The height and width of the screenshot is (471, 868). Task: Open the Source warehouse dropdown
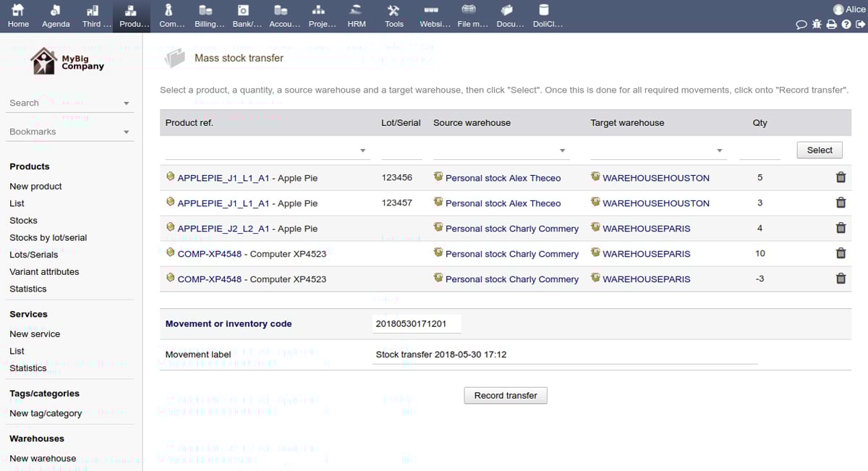(x=562, y=150)
